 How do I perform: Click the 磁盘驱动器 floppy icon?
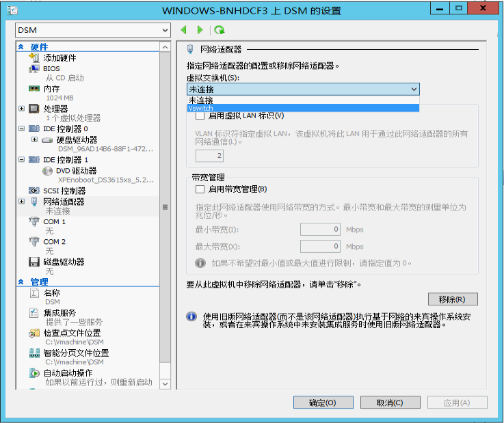click(x=34, y=262)
